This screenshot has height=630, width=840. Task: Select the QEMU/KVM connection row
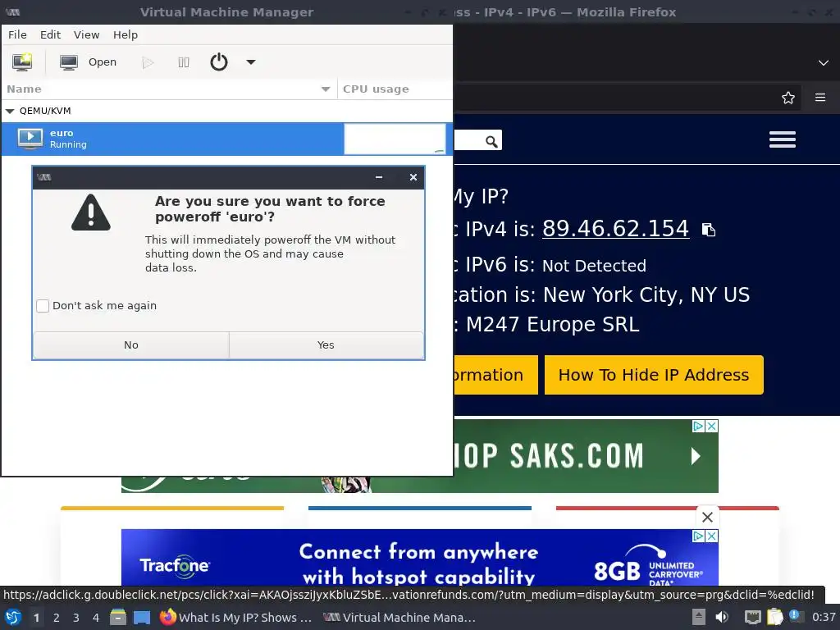[226, 111]
